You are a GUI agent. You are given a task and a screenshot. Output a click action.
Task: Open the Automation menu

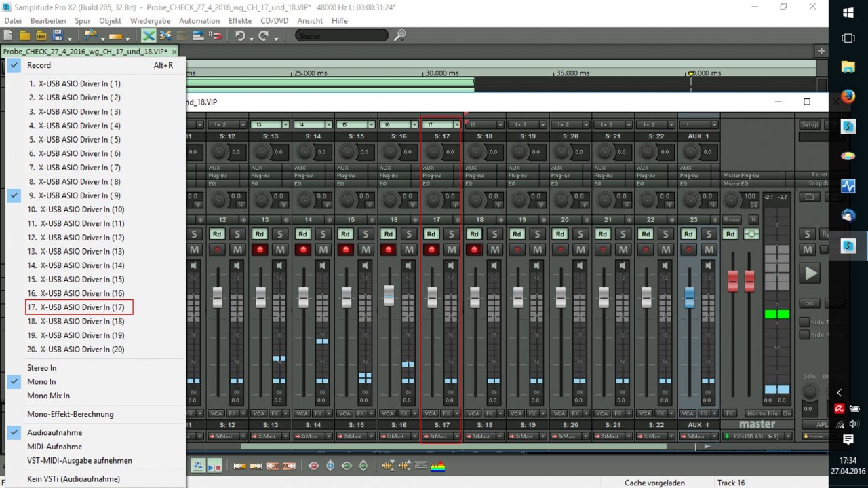pyautogui.click(x=199, y=21)
